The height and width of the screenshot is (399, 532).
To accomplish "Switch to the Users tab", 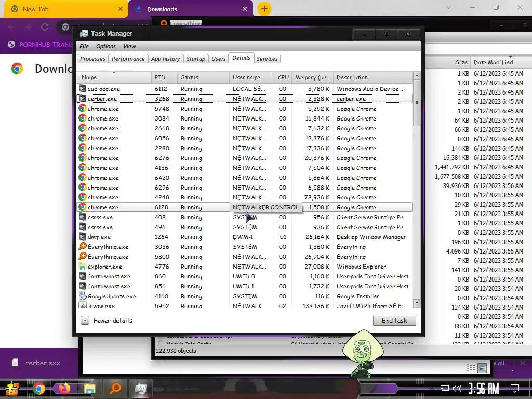I will pyautogui.click(x=219, y=59).
